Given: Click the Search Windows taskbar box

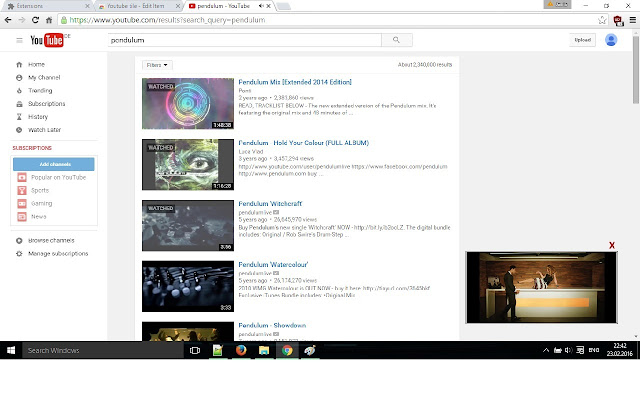Looking at the screenshot, I should pos(103,350).
